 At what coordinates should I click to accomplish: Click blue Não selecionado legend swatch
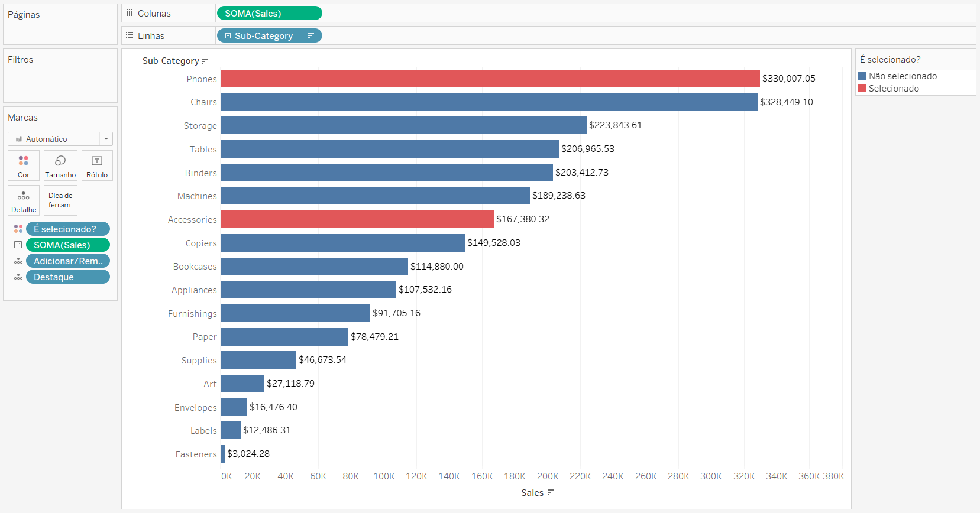click(x=862, y=76)
